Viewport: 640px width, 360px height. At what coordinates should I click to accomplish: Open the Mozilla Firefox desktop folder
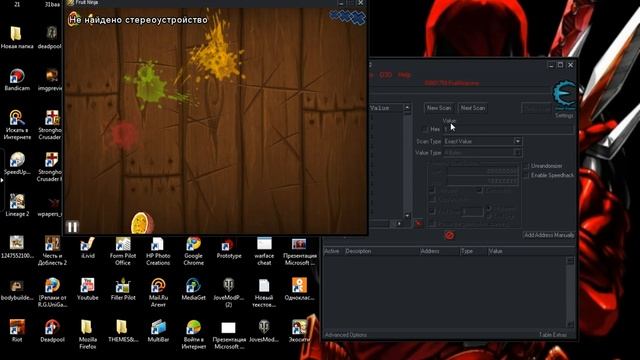[87, 334]
